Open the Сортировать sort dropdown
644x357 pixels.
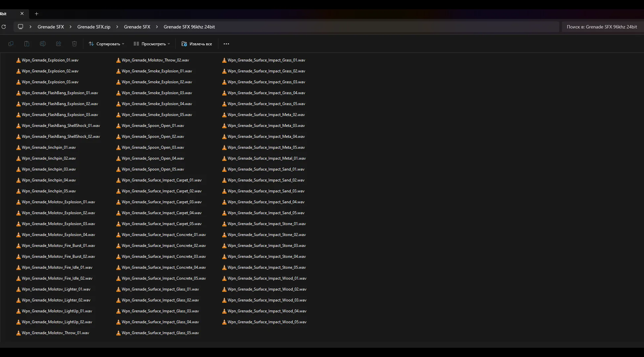(107, 44)
